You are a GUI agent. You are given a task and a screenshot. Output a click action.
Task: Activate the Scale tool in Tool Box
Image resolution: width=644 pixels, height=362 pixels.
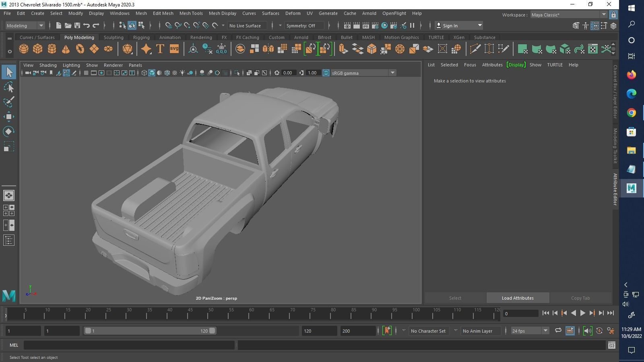pyautogui.click(x=9, y=146)
